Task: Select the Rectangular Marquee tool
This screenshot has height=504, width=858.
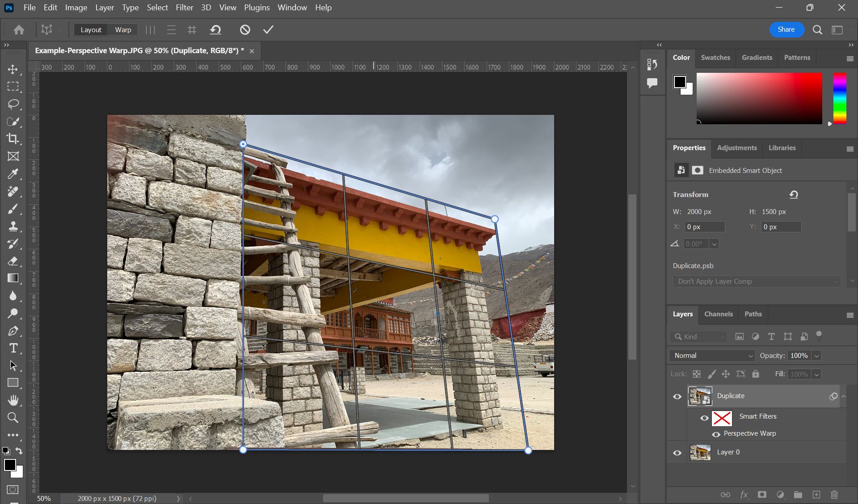Action: 13,86
